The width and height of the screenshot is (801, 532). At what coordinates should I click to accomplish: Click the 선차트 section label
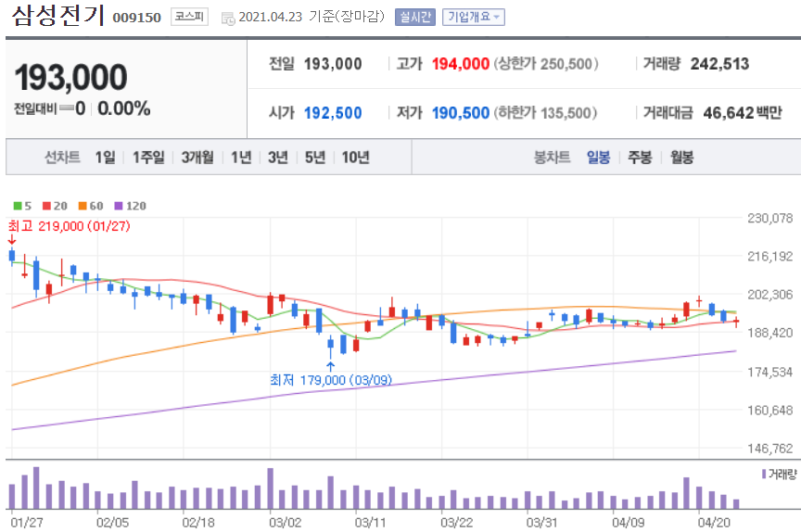click(62, 158)
